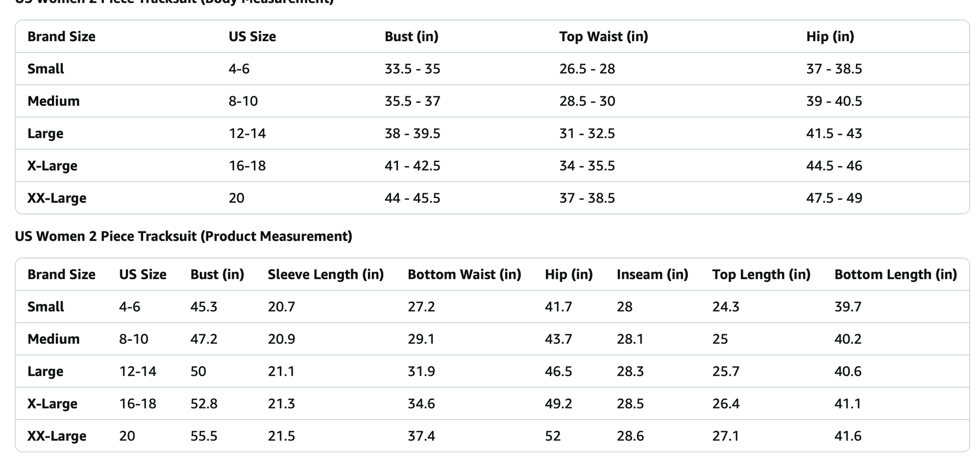Select the 'Inseam (in)' column header

(x=652, y=275)
